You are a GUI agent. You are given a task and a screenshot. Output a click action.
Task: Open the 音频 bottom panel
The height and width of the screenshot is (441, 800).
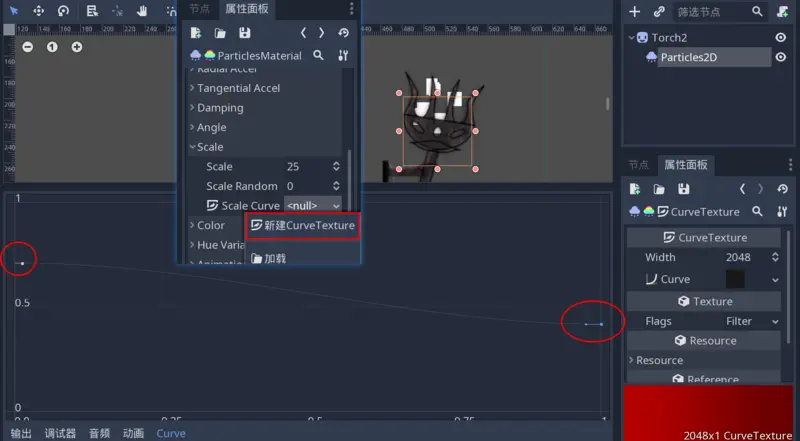coord(99,433)
